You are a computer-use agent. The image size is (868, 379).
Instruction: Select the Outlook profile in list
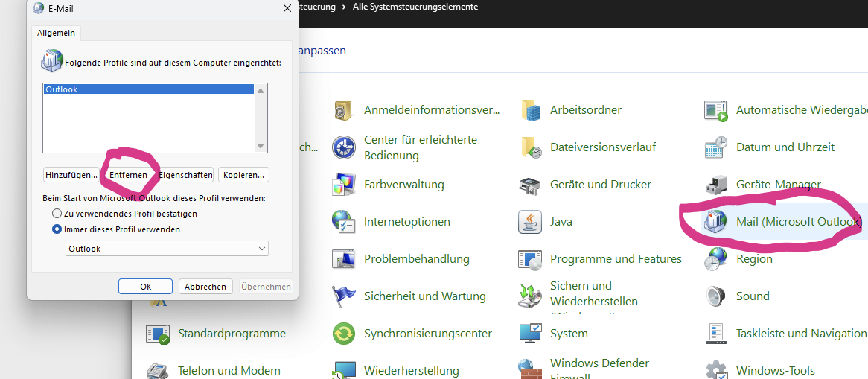tap(149, 89)
